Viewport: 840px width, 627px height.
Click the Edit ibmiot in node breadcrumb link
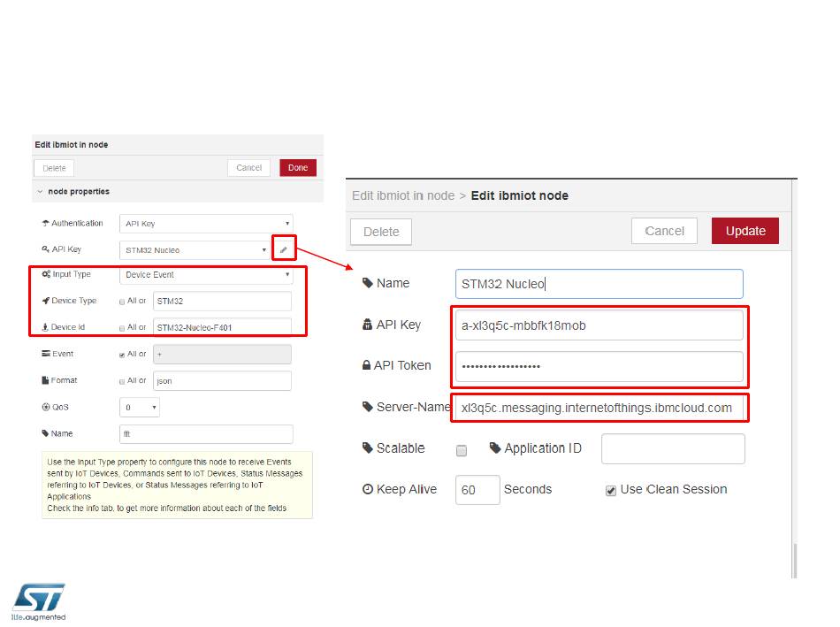pos(403,195)
